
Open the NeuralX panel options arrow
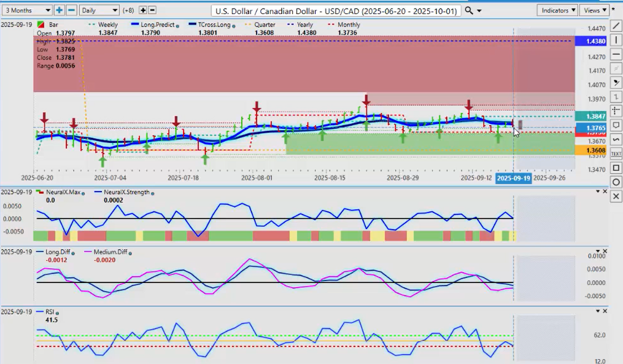[x=598, y=192]
